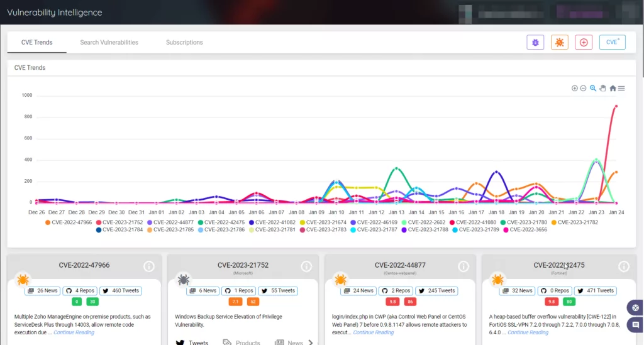
Task: Click the page vertical scrollbar
Action: [x=642, y=51]
